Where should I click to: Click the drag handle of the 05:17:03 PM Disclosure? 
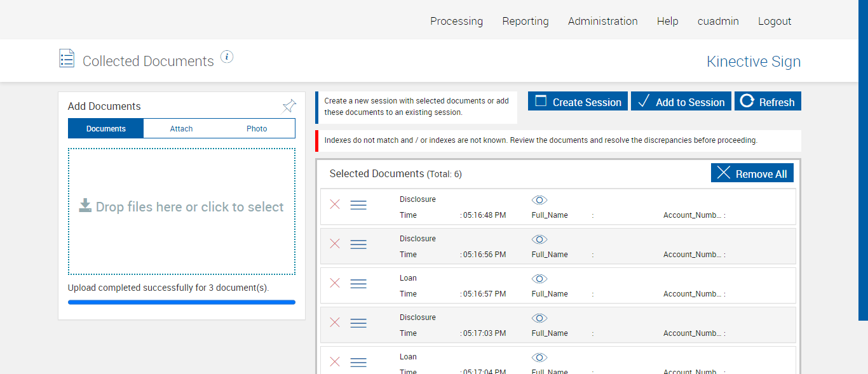[358, 323]
